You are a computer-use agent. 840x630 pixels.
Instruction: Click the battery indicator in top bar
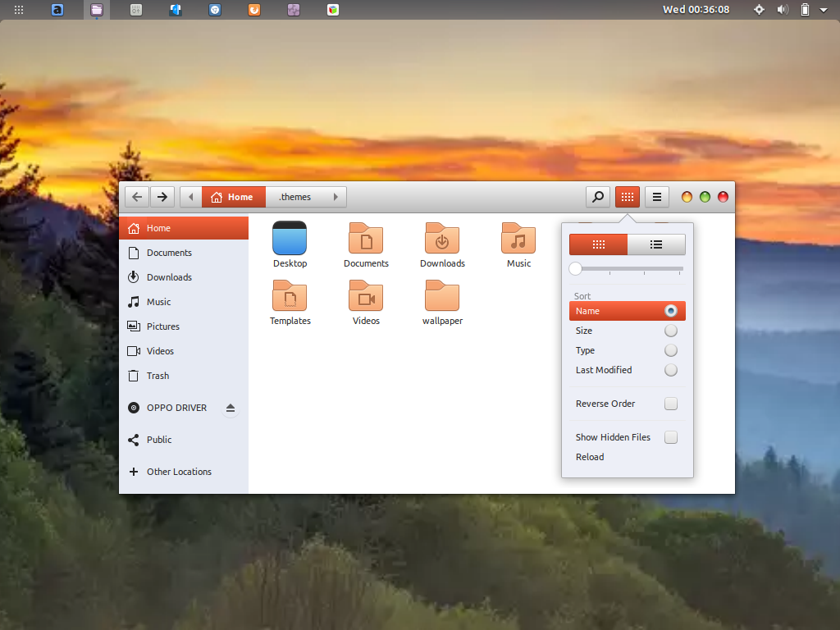tap(805, 10)
